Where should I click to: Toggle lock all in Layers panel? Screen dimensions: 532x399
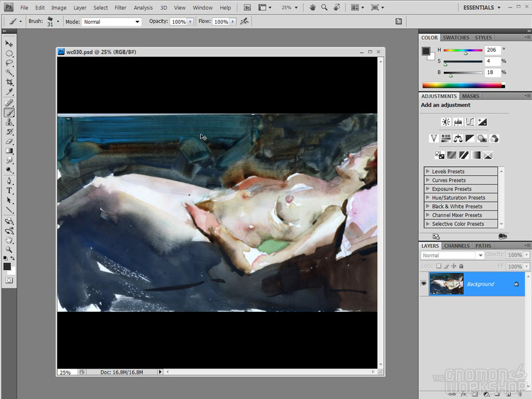461,266
